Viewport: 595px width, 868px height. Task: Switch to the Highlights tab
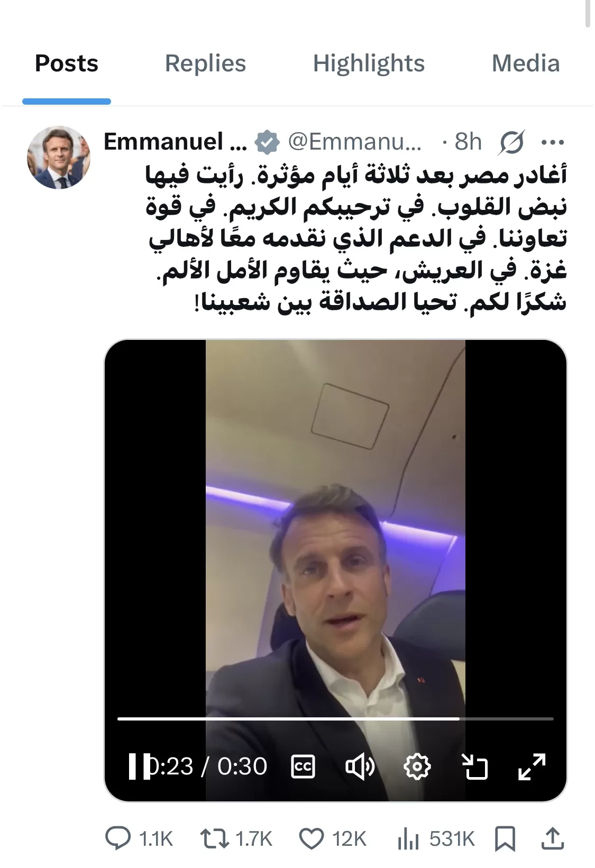[x=369, y=63]
